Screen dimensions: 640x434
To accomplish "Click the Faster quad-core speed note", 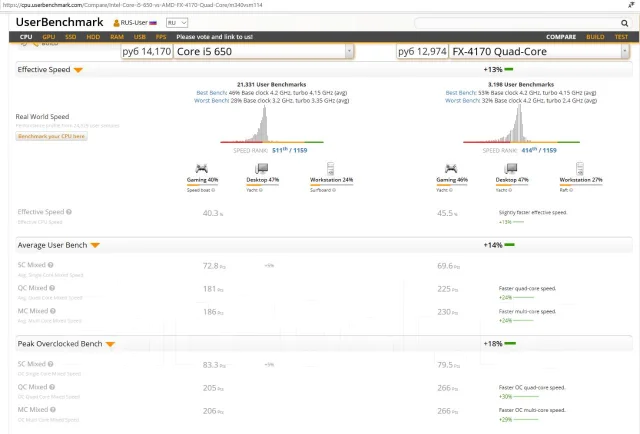I will click(x=527, y=289).
